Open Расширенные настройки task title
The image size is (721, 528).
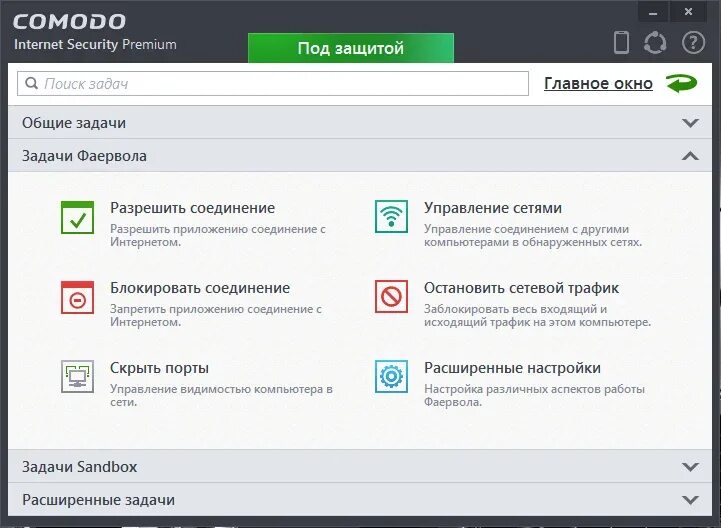tap(512, 368)
